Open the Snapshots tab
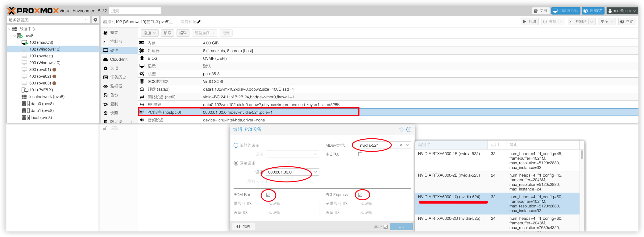The width and height of the screenshot is (644, 237). pos(119,113)
